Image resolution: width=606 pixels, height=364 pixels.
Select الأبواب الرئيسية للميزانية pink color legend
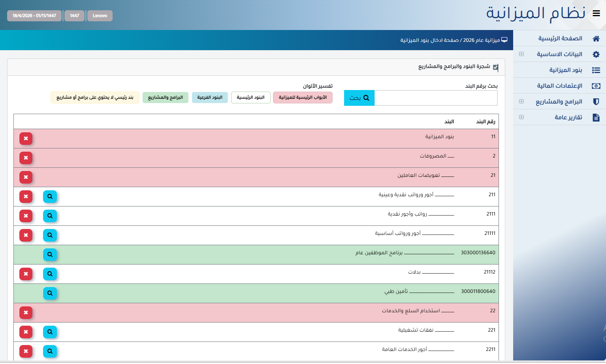tap(303, 98)
